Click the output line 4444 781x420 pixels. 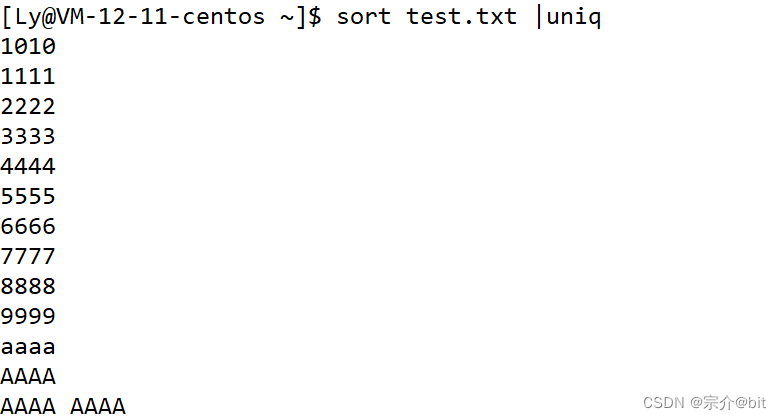pyautogui.click(x=28, y=166)
